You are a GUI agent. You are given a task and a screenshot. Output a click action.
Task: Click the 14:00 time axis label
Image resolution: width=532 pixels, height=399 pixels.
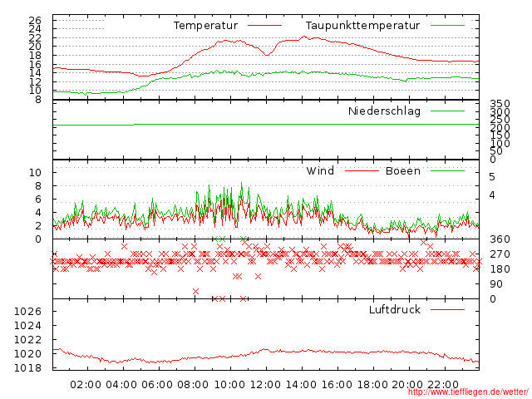coord(301,385)
